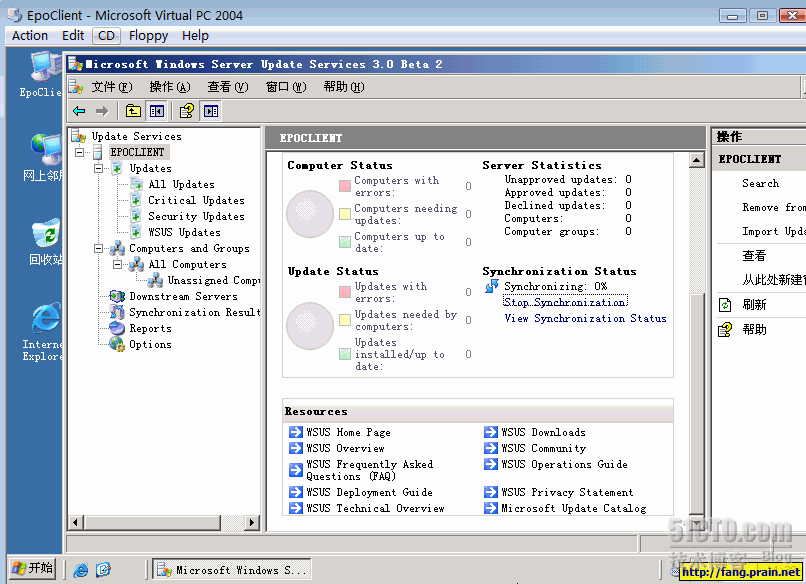This screenshot has height=584, width=806.
Task: Launch Internet Explorer from quick launch
Action: pyautogui.click(x=81, y=569)
